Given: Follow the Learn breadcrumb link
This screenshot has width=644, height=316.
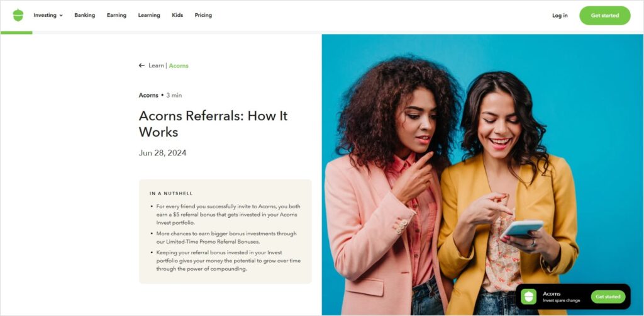Looking at the screenshot, I should click(156, 65).
